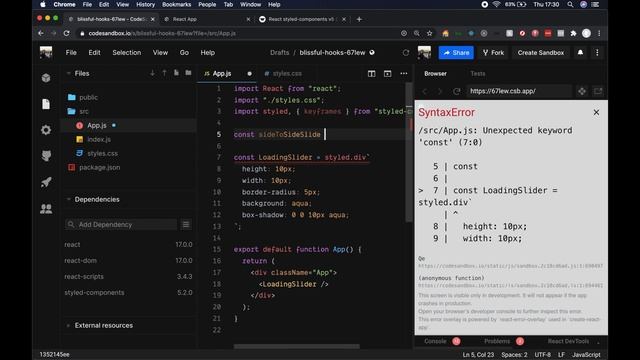The height and width of the screenshot is (360, 640).
Task: Click the editor horizontal scrollbar
Action: point(297,346)
